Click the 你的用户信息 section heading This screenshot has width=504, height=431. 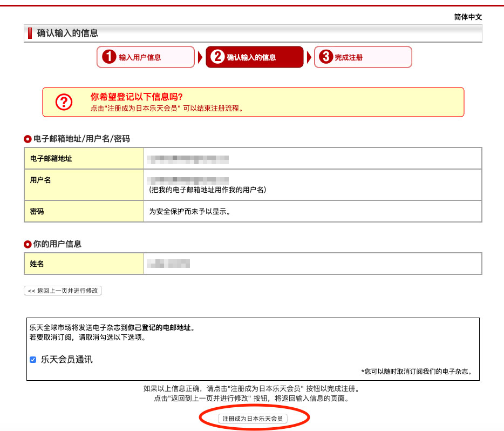57,244
